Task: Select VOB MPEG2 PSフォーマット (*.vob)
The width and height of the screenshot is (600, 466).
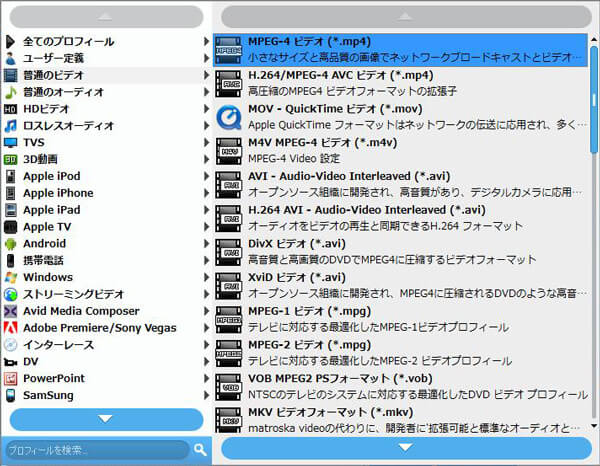Action: 400,386
